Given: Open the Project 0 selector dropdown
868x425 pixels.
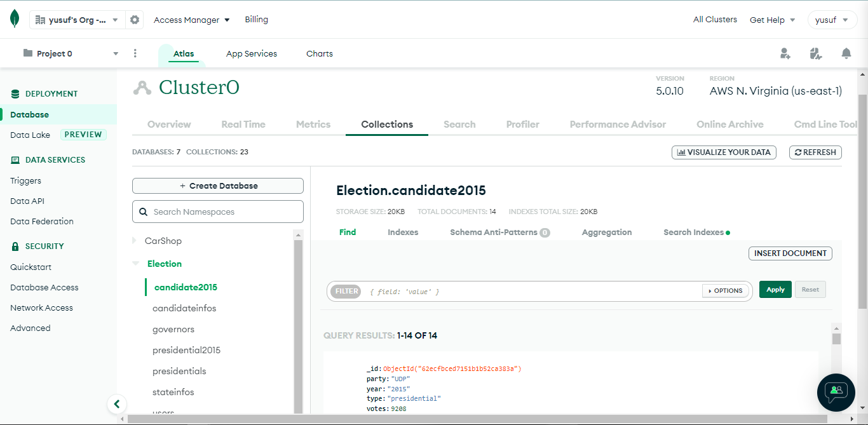Looking at the screenshot, I should (x=71, y=53).
